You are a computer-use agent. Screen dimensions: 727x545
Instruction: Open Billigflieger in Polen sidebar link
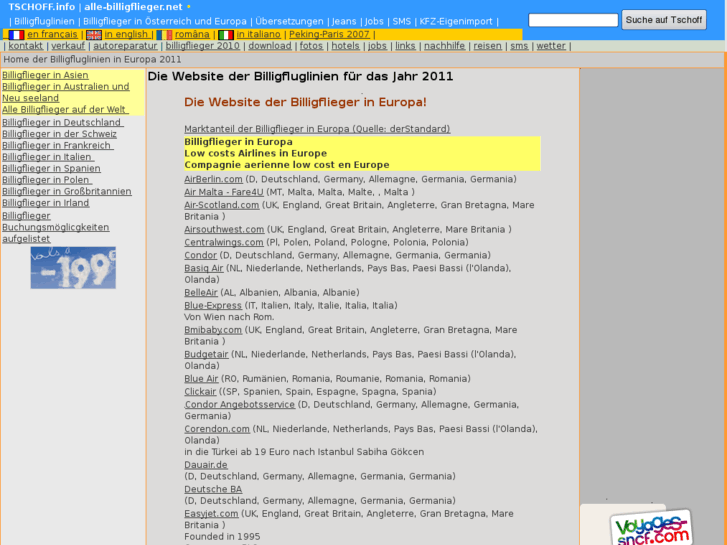(46, 180)
